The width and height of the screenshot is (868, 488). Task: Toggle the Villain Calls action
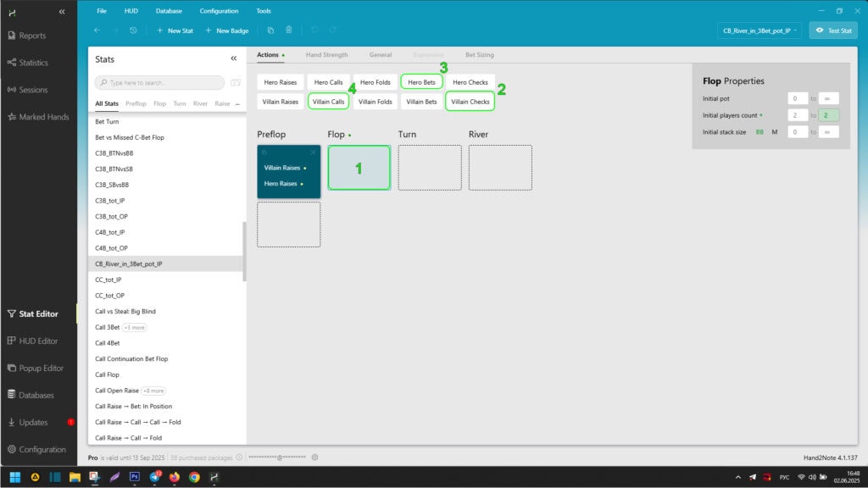pyautogui.click(x=328, y=102)
